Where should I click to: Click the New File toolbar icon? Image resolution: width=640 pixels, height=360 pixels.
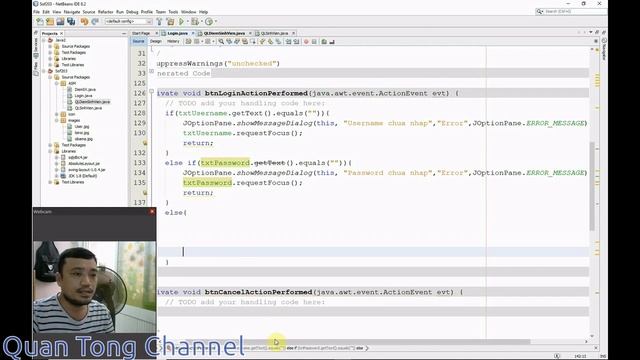(40, 22)
